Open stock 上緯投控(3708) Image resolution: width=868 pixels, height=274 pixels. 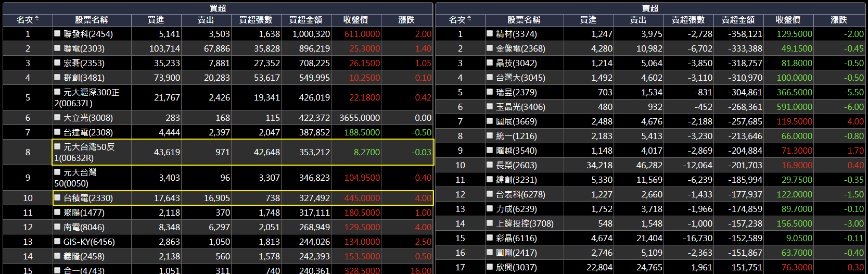(x=525, y=223)
